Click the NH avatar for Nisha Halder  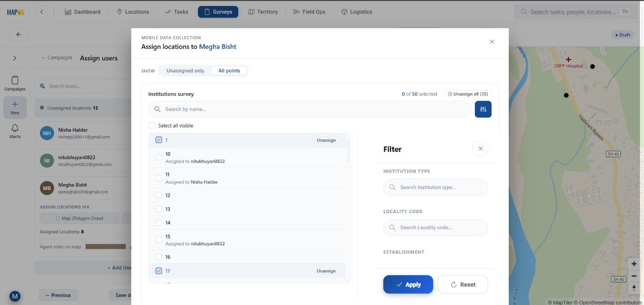47,133
